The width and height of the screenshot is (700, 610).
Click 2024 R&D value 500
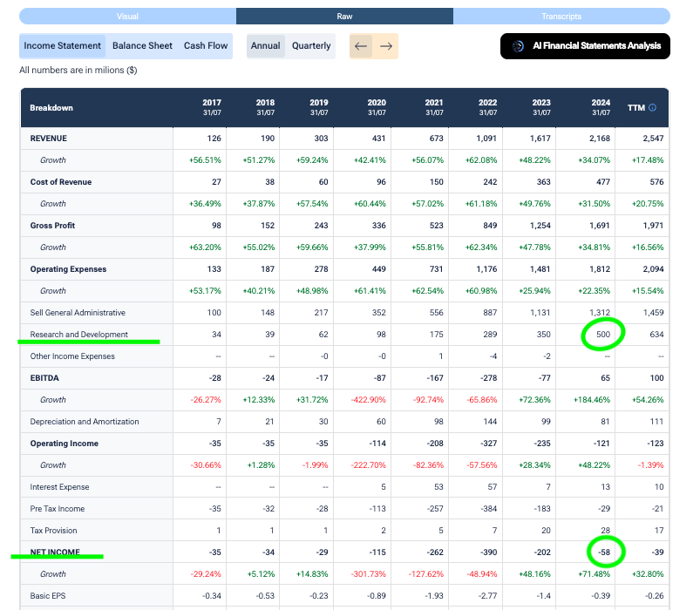pyautogui.click(x=603, y=335)
